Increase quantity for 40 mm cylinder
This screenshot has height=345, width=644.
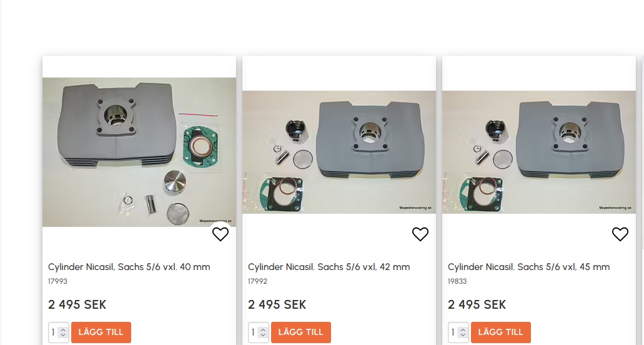click(x=63, y=330)
